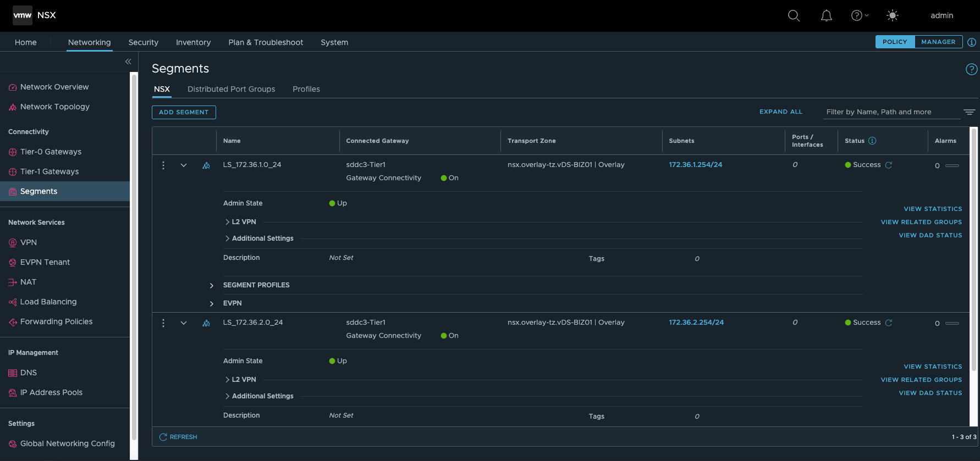Open the Security tab
This screenshot has width=980, height=461.
click(144, 42)
